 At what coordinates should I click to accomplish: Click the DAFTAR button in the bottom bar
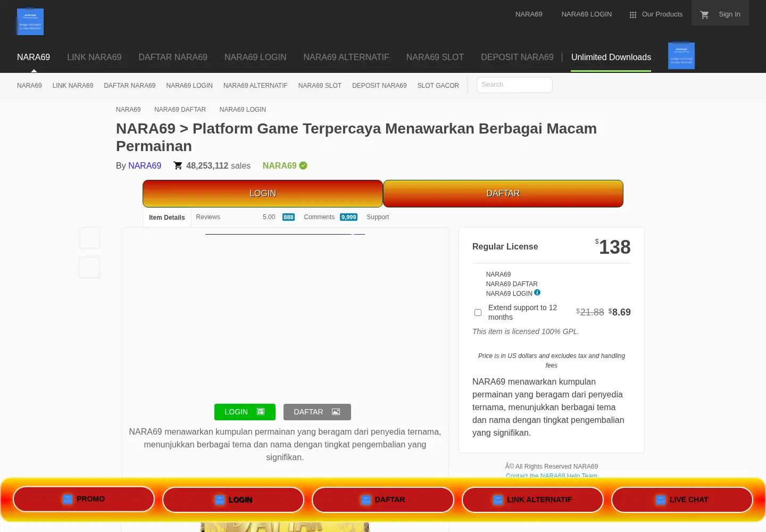pyautogui.click(x=383, y=500)
